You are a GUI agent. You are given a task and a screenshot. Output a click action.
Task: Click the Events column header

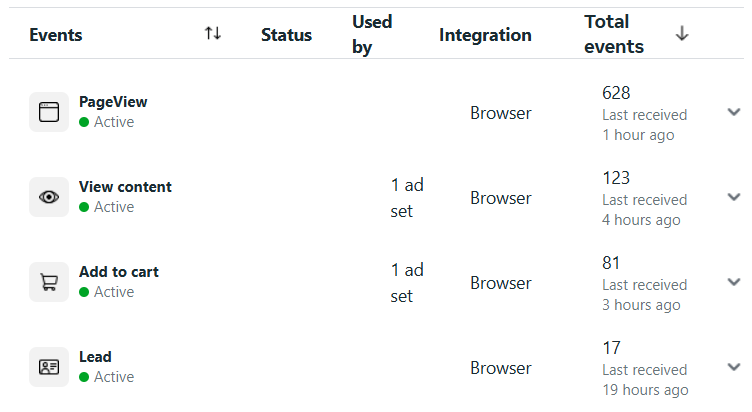point(56,35)
